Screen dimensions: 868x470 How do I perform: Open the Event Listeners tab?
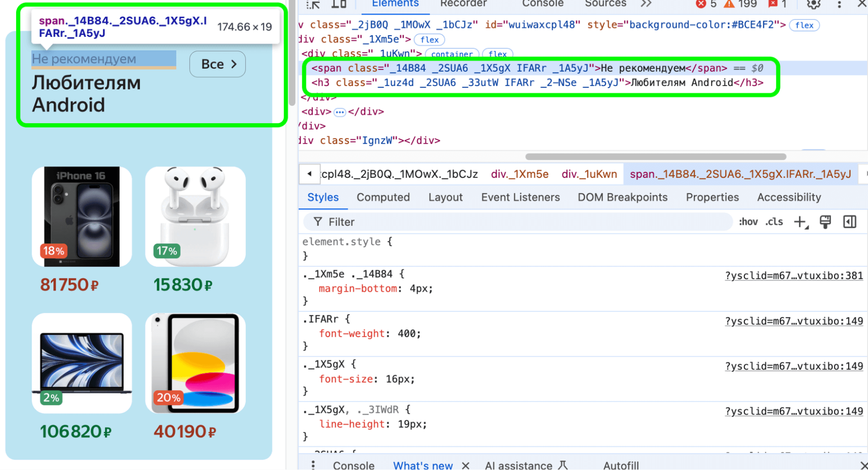tap(520, 197)
